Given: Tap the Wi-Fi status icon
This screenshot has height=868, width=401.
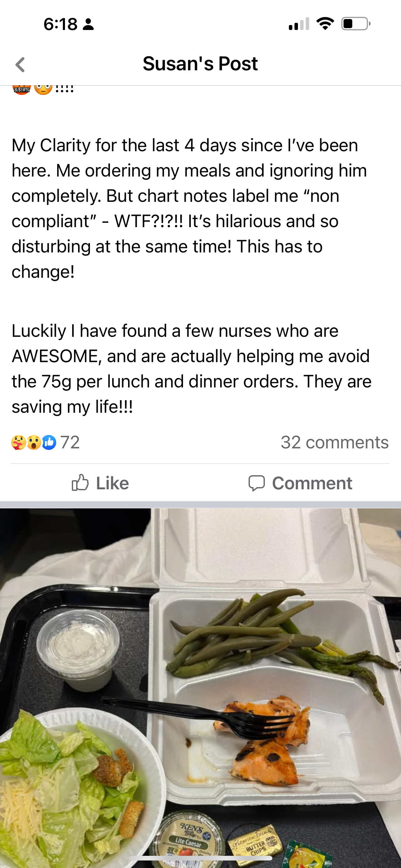Looking at the screenshot, I should (x=325, y=23).
